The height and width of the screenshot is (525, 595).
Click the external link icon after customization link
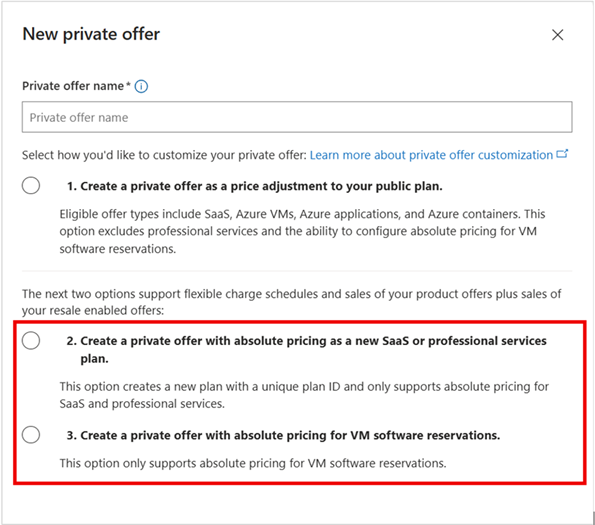[562, 154]
